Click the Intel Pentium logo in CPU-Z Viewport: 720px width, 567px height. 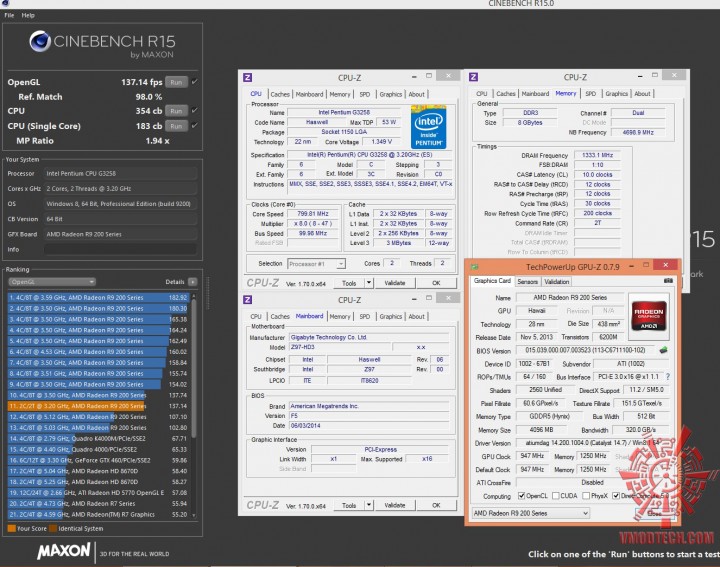click(428, 127)
